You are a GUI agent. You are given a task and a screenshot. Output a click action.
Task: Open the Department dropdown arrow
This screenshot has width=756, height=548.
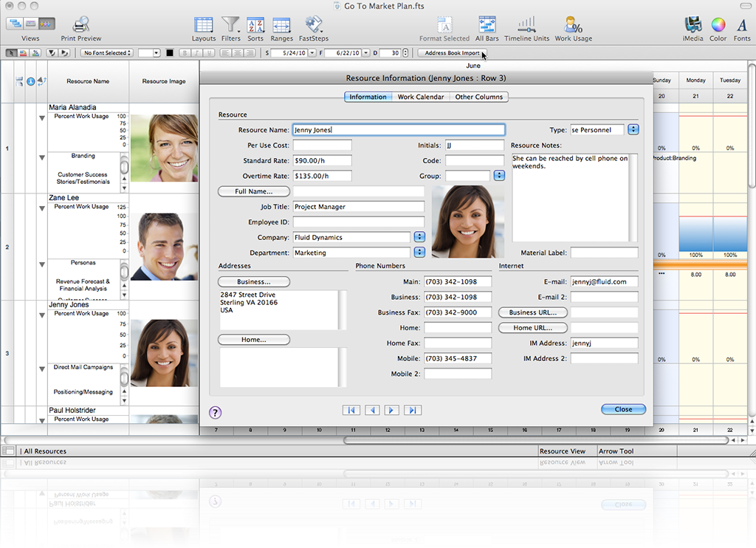point(419,253)
